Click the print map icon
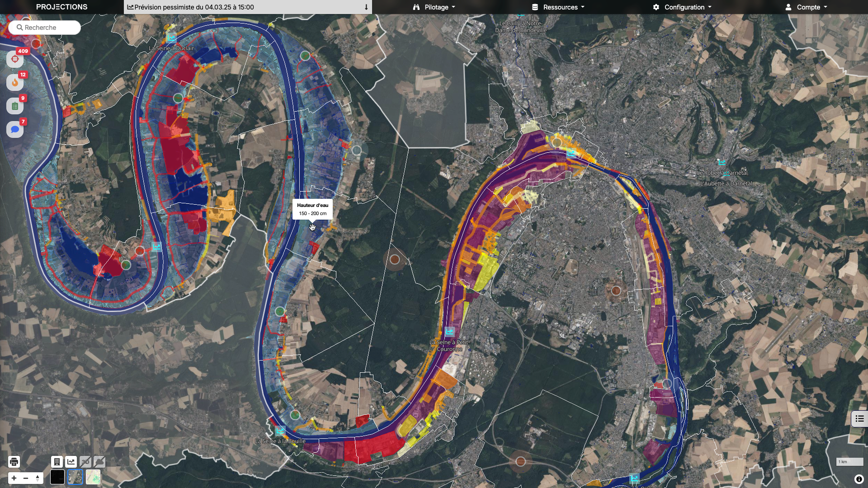 pos(14,462)
